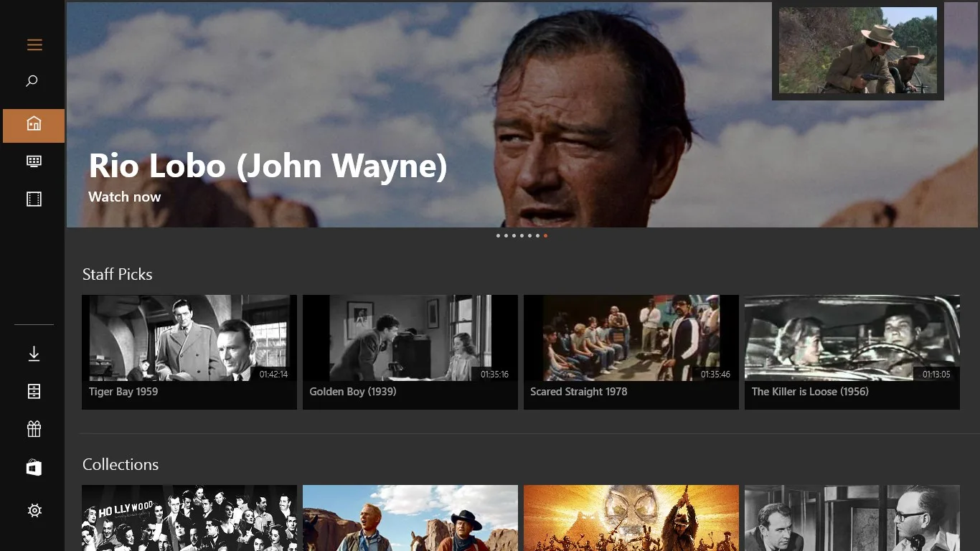Click the Staff Picks heading

click(x=118, y=274)
